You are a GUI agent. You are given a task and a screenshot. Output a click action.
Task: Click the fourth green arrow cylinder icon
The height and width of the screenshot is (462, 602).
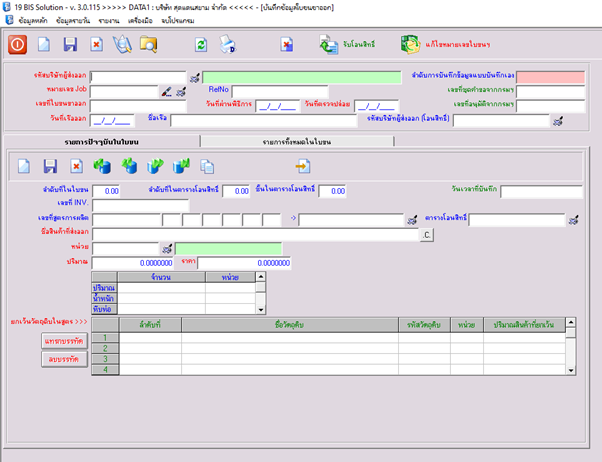(181, 167)
